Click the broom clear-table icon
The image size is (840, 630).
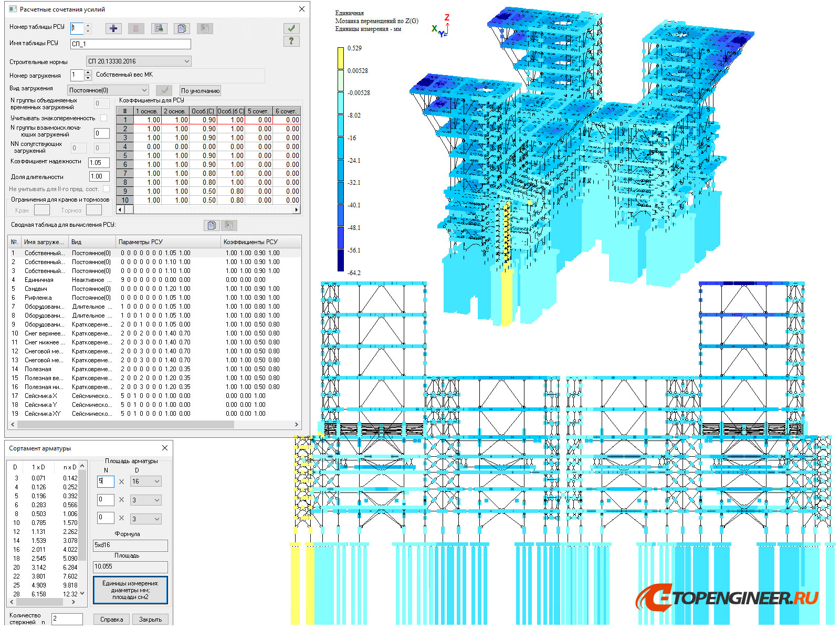point(159,29)
